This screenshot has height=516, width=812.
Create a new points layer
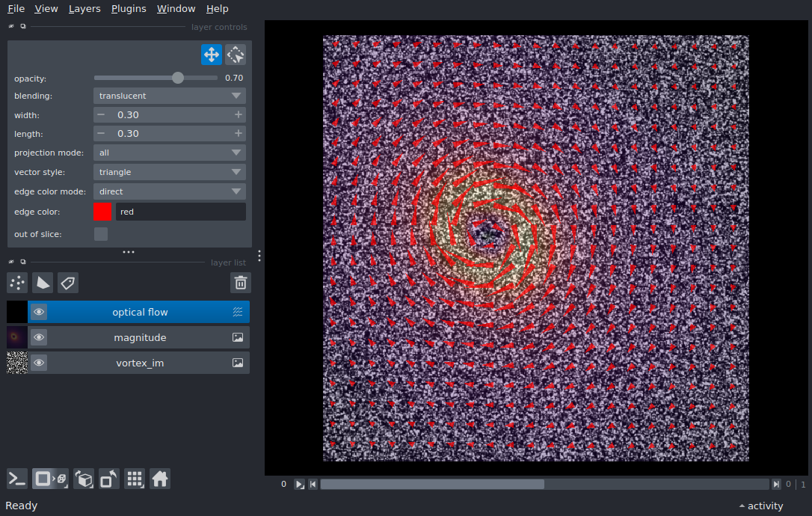click(17, 283)
